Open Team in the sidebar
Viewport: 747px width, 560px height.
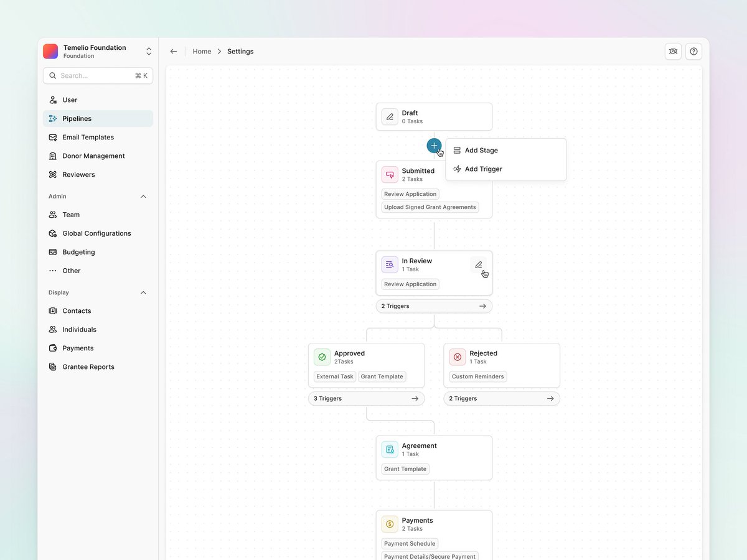click(98, 215)
